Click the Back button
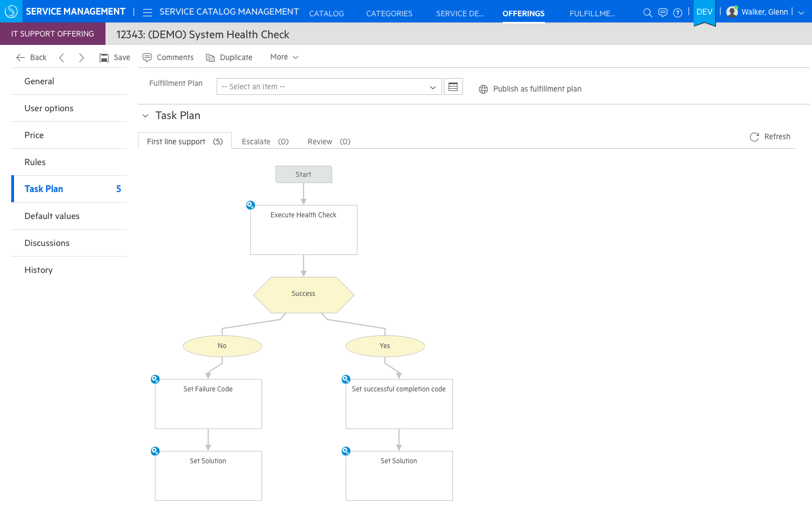The width and height of the screenshot is (812, 511). click(x=31, y=57)
